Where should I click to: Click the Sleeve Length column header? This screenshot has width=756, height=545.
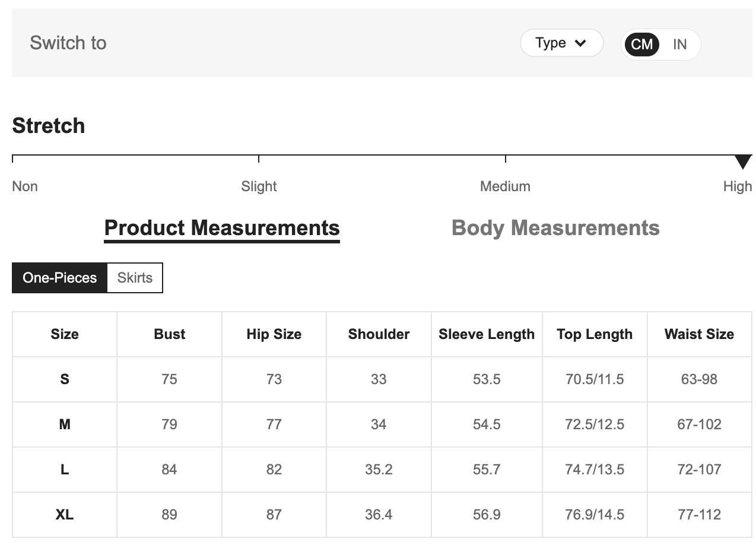[487, 334]
